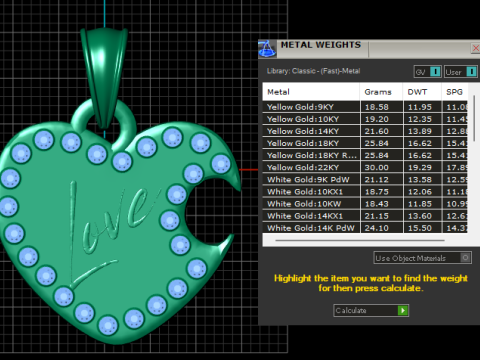Click the horizontal scrollbar below metal table
Image resolution: width=480 pixels, height=360 pixels.
click(360, 240)
